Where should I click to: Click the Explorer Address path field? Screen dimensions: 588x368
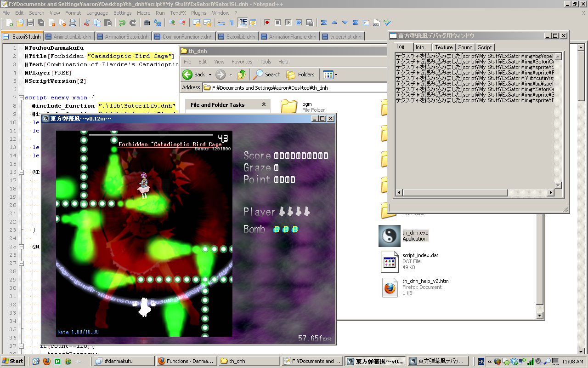pyautogui.click(x=296, y=87)
